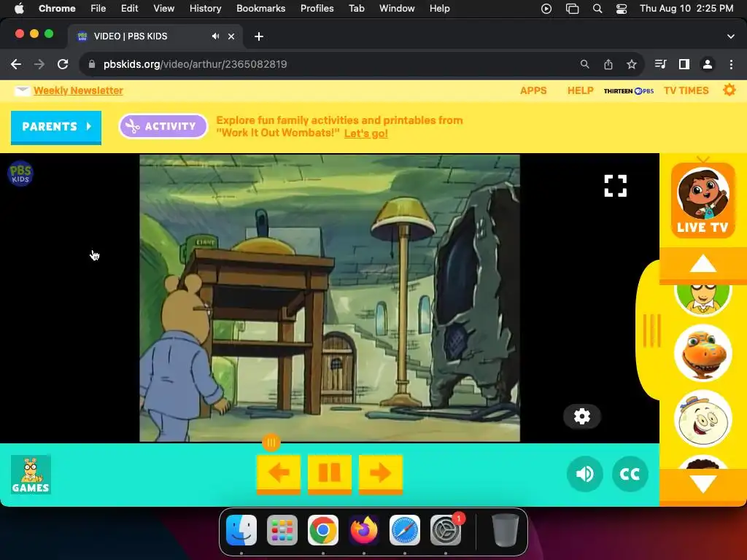The width and height of the screenshot is (747, 560).
Task: Launch Finder from the Dock
Action: click(x=241, y=530)
